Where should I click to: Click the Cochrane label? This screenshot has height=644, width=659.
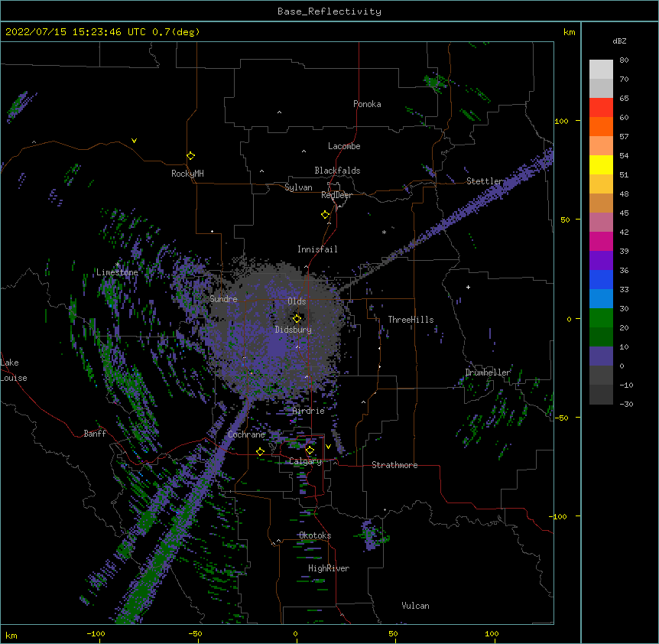point(247,434)
